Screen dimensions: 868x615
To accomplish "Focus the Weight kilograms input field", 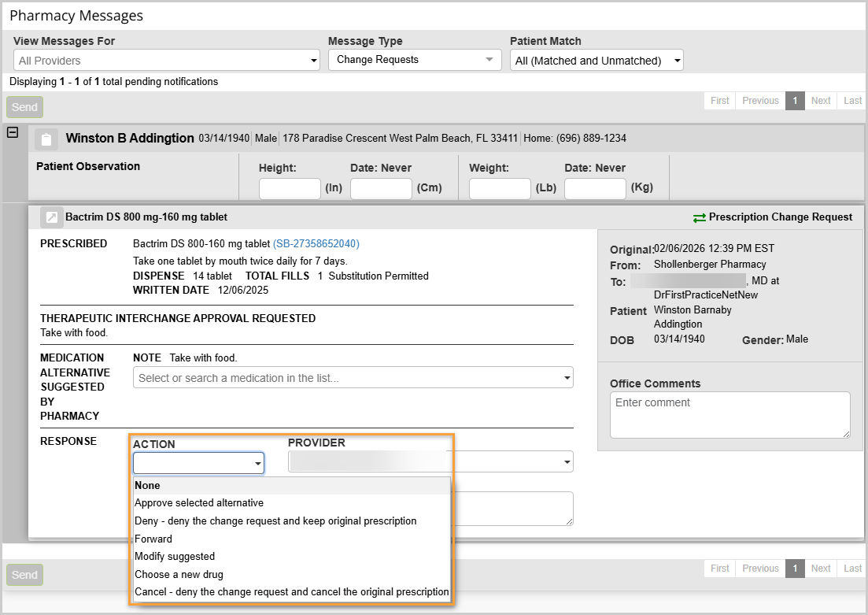I will (x=595, y=188).
